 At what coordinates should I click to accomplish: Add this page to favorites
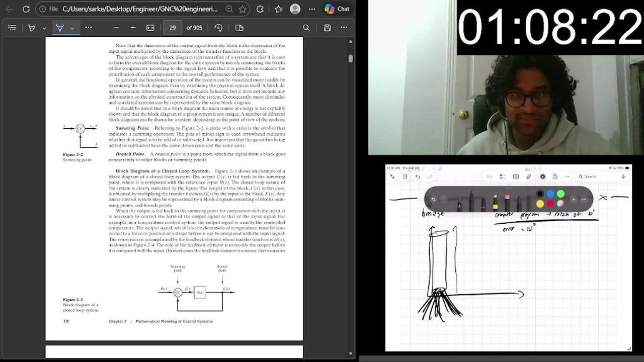click(243, 9)
